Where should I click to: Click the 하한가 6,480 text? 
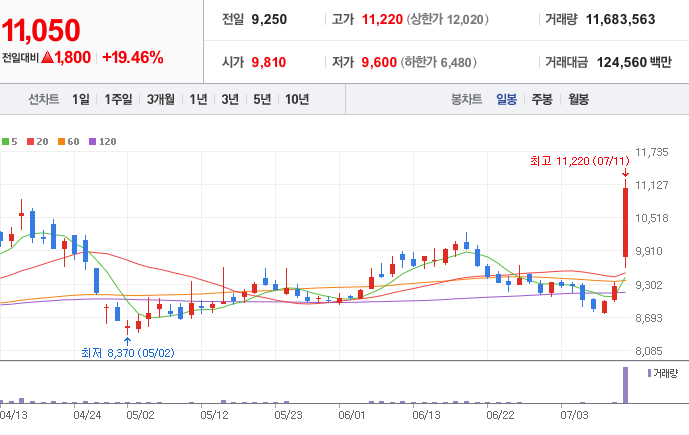pyautogui.click(x=438, y=62)
